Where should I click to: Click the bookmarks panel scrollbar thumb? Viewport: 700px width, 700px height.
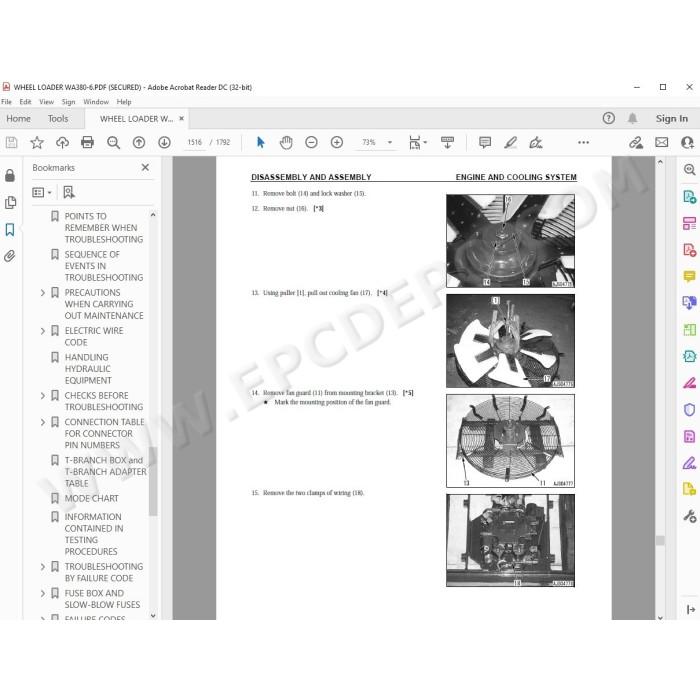[153, 481]
